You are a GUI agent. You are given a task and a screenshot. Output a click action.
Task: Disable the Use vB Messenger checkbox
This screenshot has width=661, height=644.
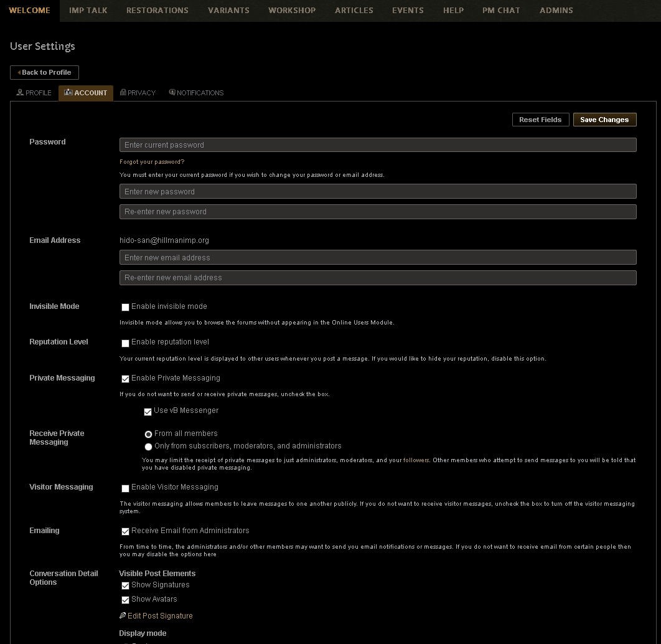click(148, 411)
